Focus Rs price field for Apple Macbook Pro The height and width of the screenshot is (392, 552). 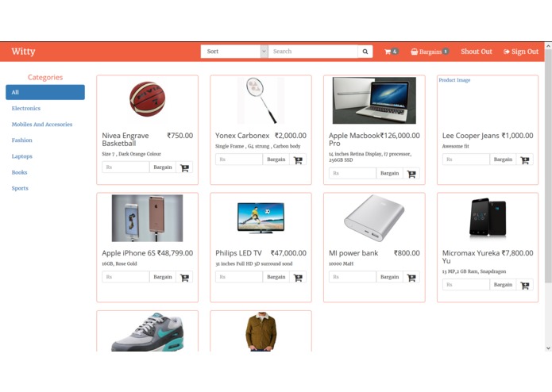coord(353,173)
